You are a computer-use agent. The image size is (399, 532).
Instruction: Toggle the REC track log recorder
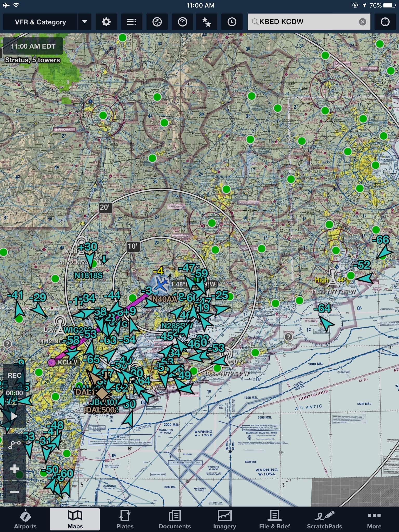coord(14,375)
